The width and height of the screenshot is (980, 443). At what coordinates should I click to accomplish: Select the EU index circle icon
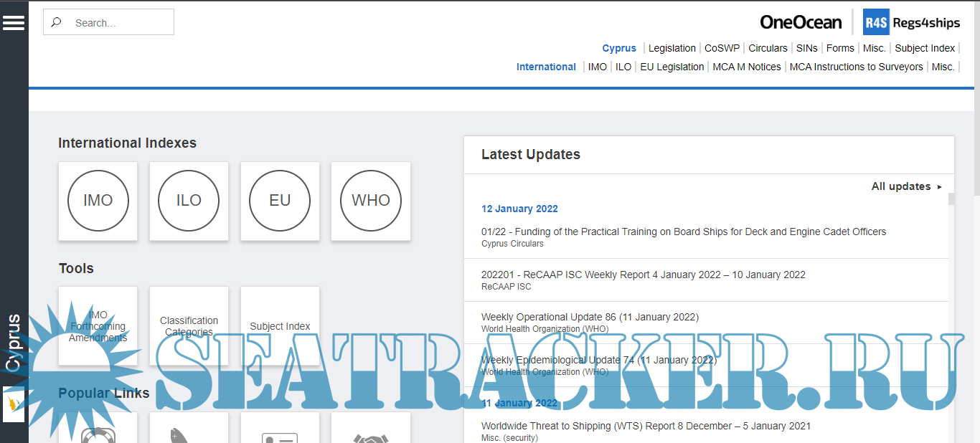280,201
